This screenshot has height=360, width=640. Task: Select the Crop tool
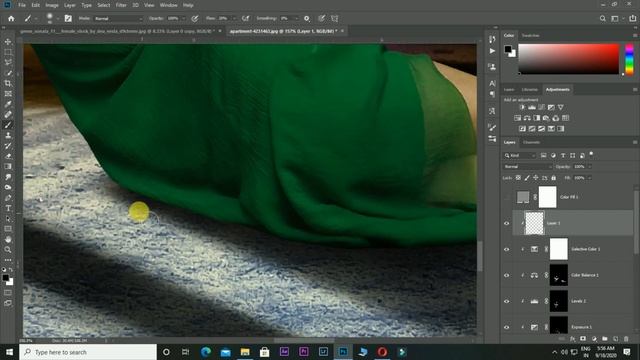click(x=8, y=83)
